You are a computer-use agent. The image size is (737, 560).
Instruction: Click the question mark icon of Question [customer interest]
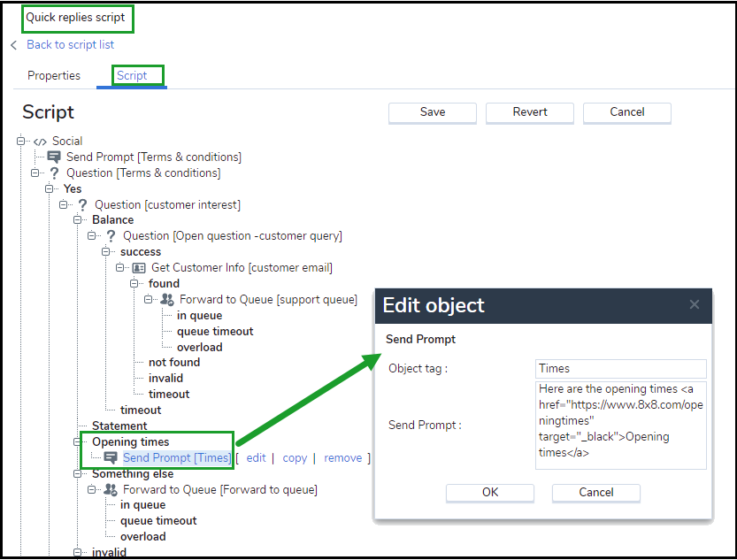(83, 205)
